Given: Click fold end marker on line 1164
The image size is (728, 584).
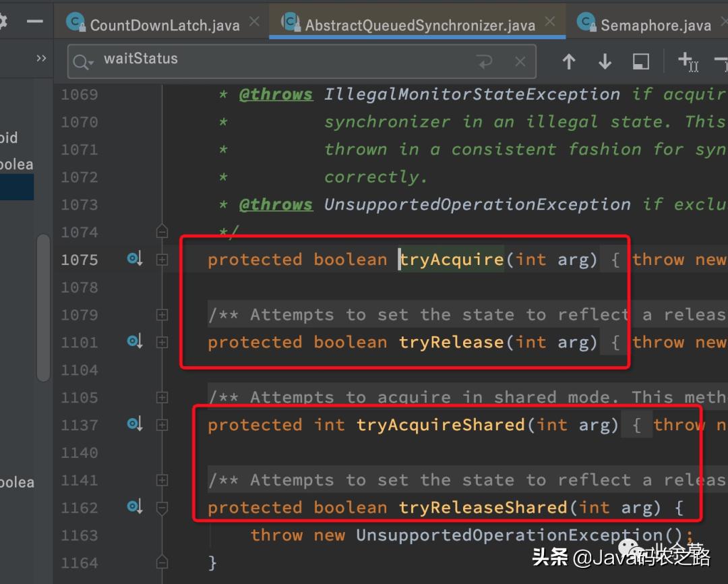Looking at the screenshot, I should click(162, 562).
